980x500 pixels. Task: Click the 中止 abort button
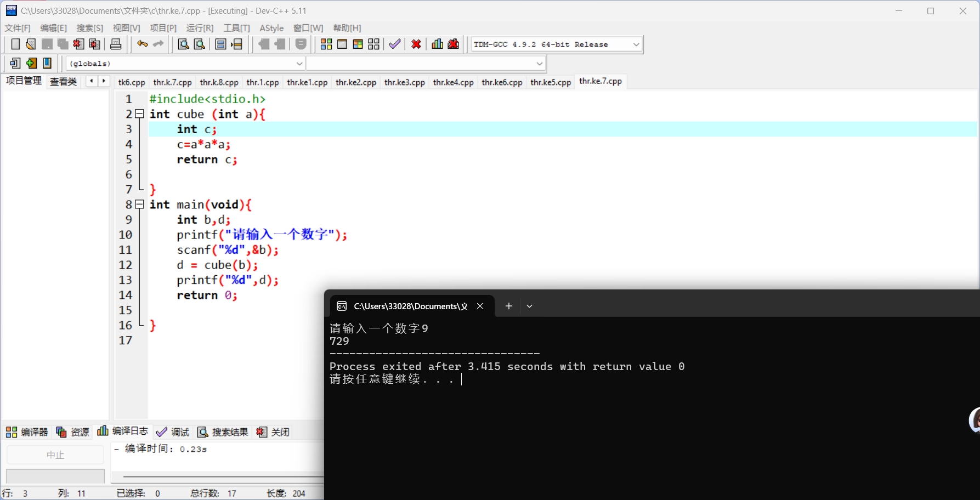[55, 454]
